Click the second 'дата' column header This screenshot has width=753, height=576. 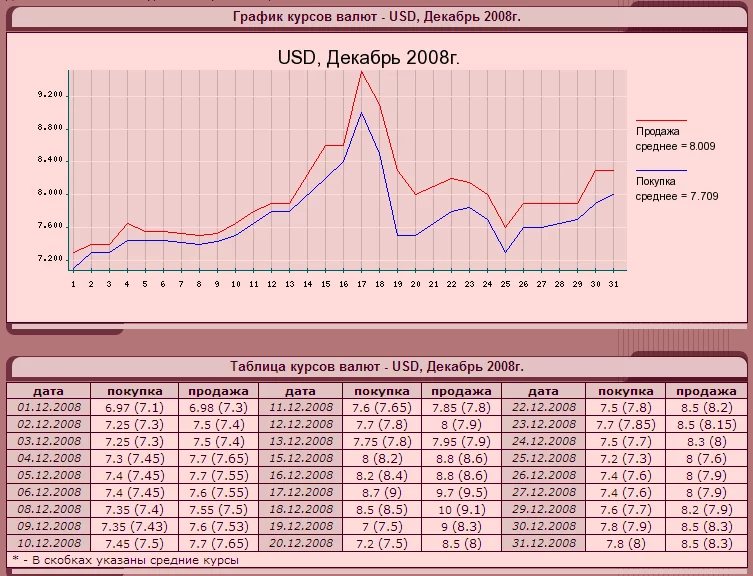coord(301,391)
